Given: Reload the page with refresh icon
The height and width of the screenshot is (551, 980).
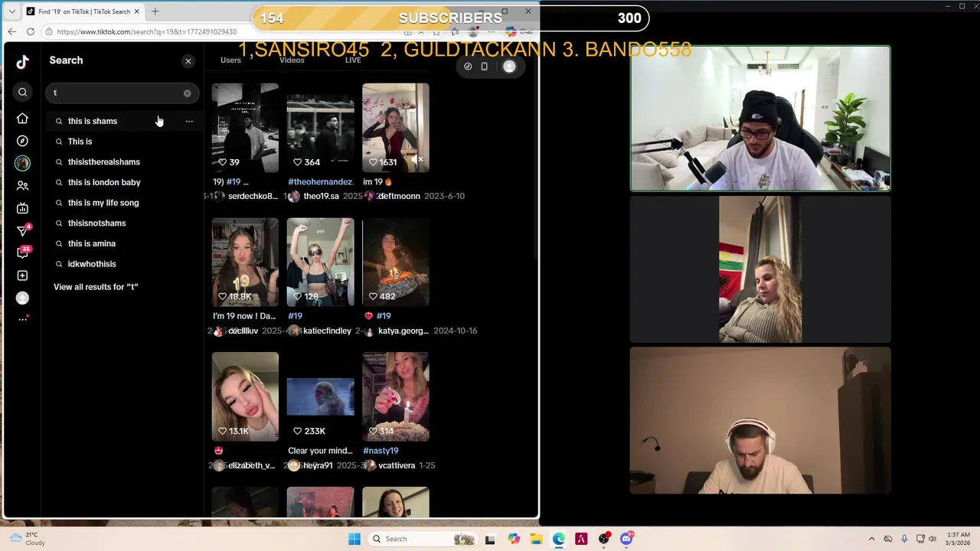Looking at the screenshot, I should 31,31.
